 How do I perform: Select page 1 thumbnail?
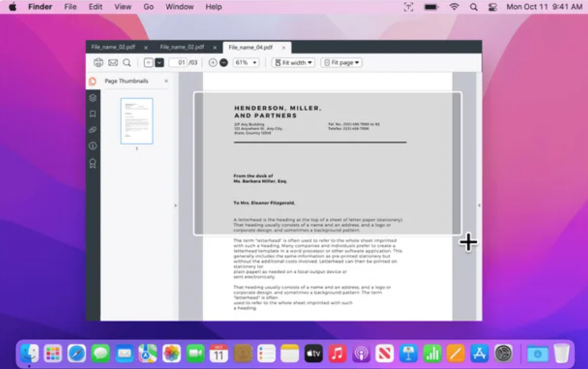(x=137, y=121)
